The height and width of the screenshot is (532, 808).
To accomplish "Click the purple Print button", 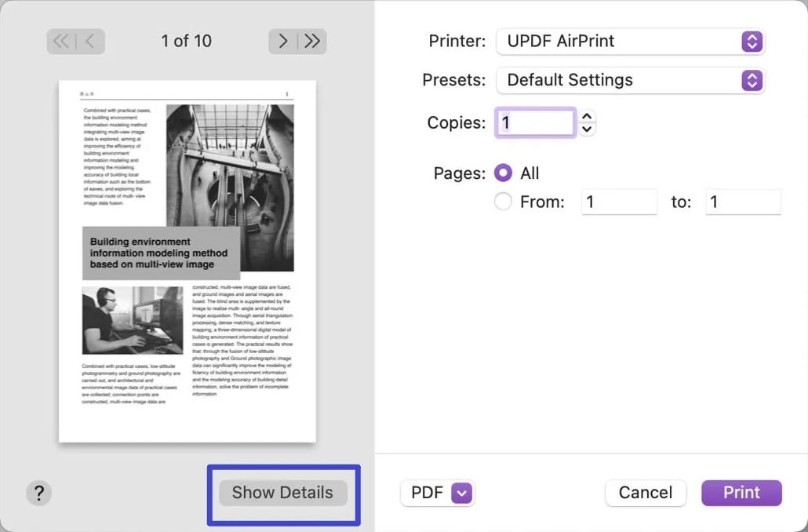I will pos(741,493).
